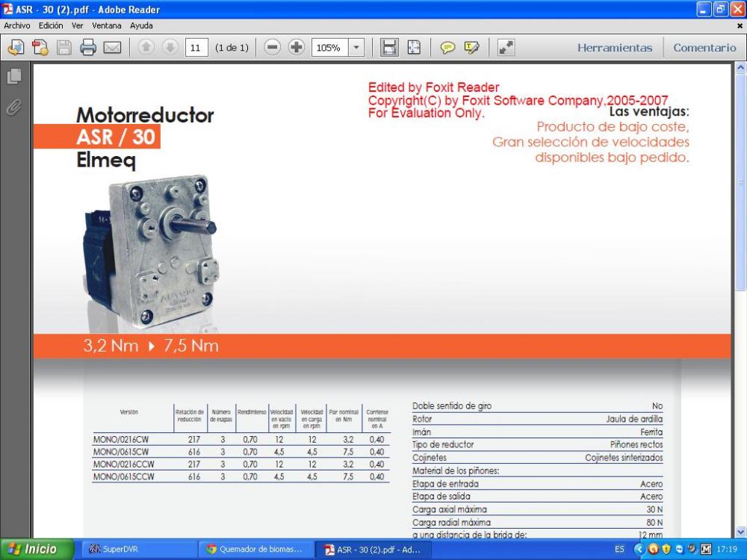747x560 pixels.
Task: Open the Archivo menu
Action: click(x=17, y=25)
